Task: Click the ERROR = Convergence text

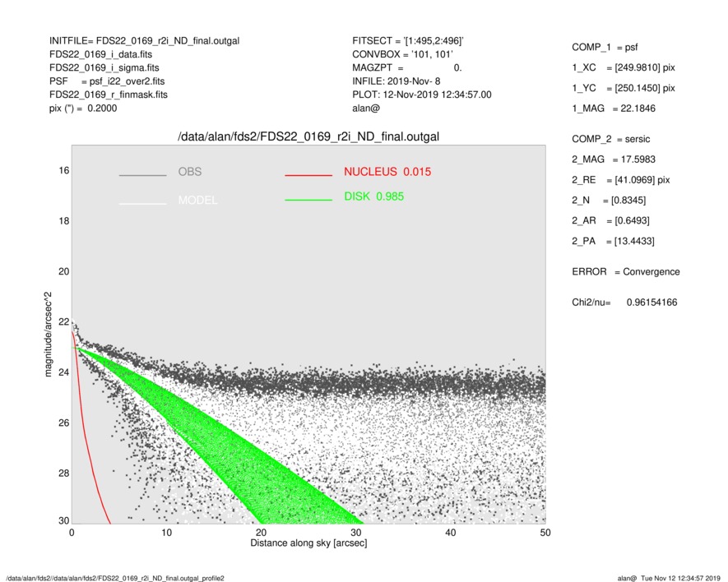Action: tap(625, 272)
